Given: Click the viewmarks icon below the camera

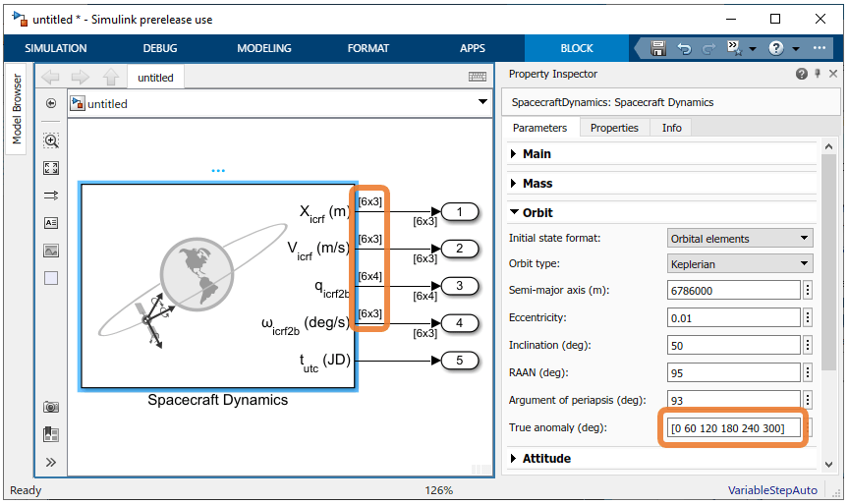Looking at the screenshot, I should (51, 434).
